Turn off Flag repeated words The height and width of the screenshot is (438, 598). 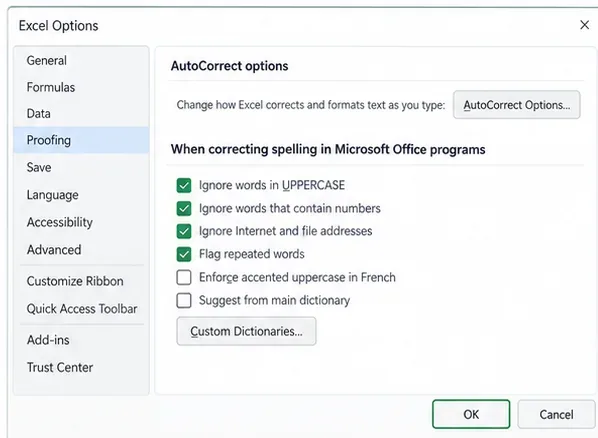184,254
